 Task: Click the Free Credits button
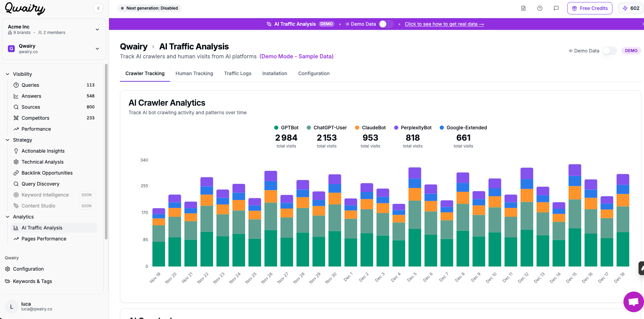click(590, 8)
